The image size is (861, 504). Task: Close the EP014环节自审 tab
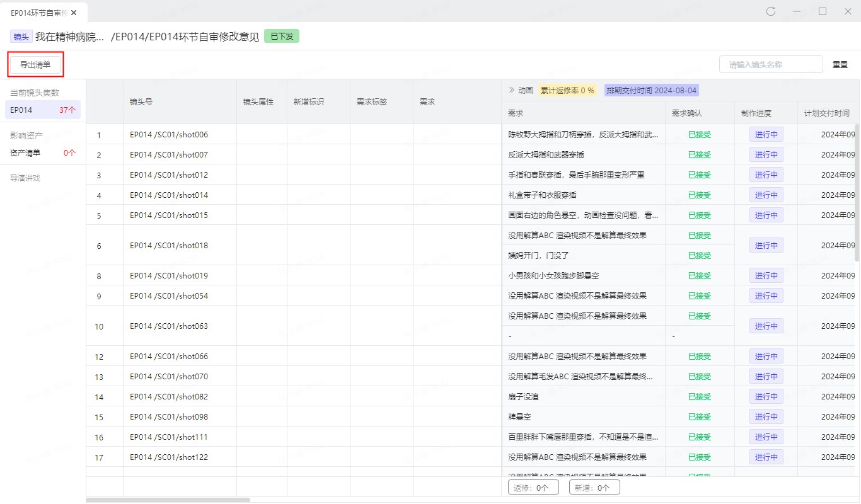tap(74, 13)
